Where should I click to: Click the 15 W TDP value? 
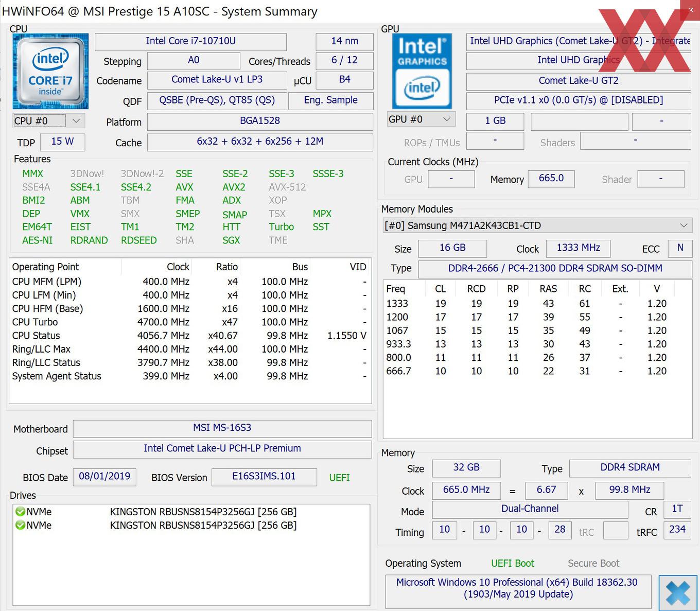(63, 142)
